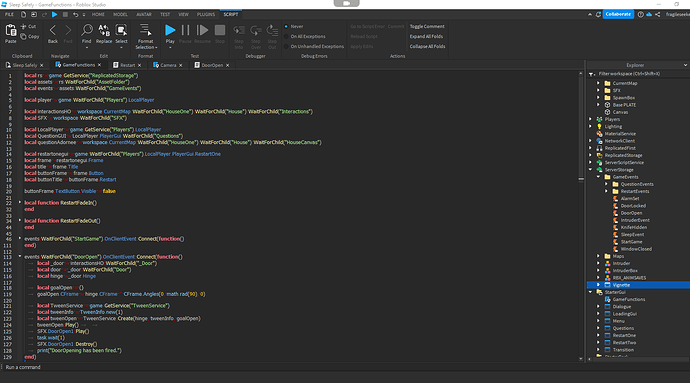Click the Step Over debugger icon
690x383 pixels.
click(256, 30)
